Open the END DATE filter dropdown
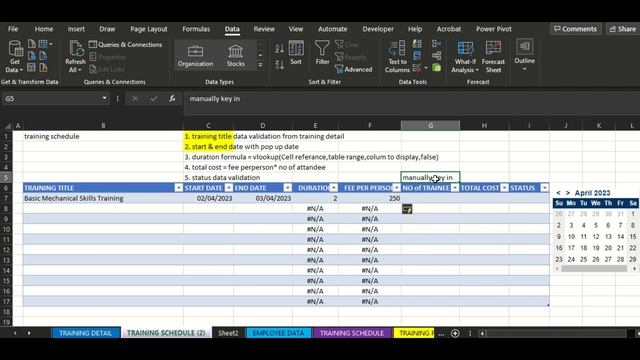The height and width of the screenshot is (360, 640). click(x=288, y=188)
